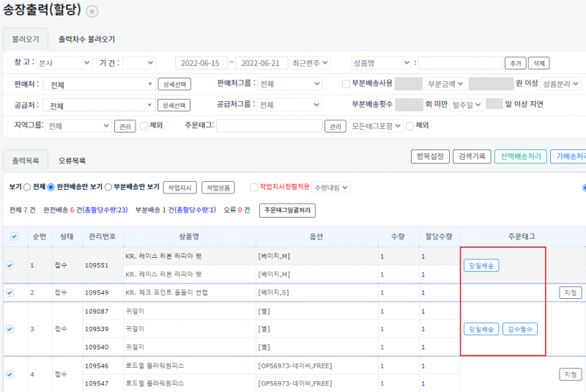This screenshot has height=392, width=586.
Task: Open the 모든태그포함 dropdown
Action: [376, 126]
